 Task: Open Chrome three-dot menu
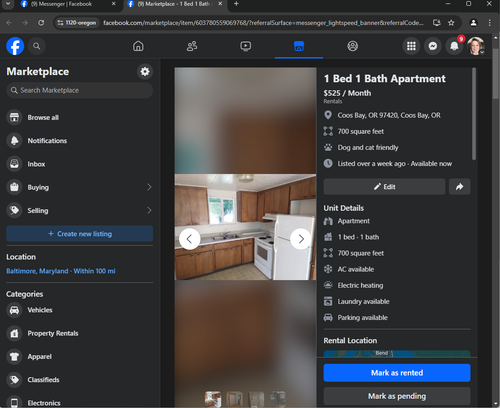click(x=489, y=23)
